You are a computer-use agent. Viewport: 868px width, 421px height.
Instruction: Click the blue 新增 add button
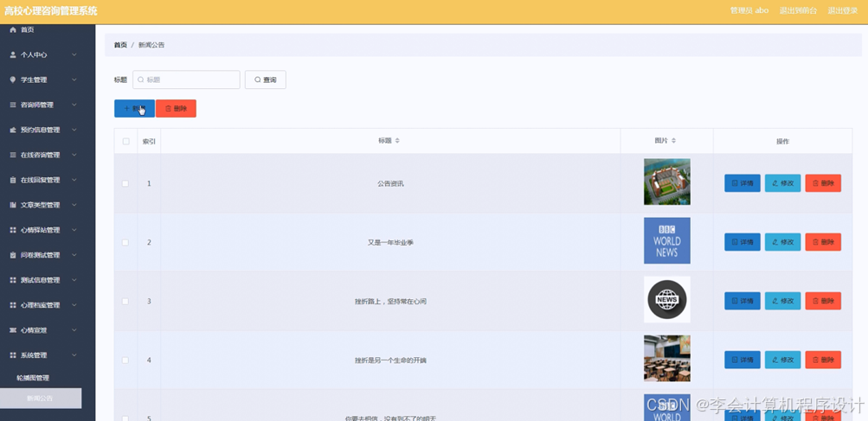pyautogui.click(x=134, y=108)
